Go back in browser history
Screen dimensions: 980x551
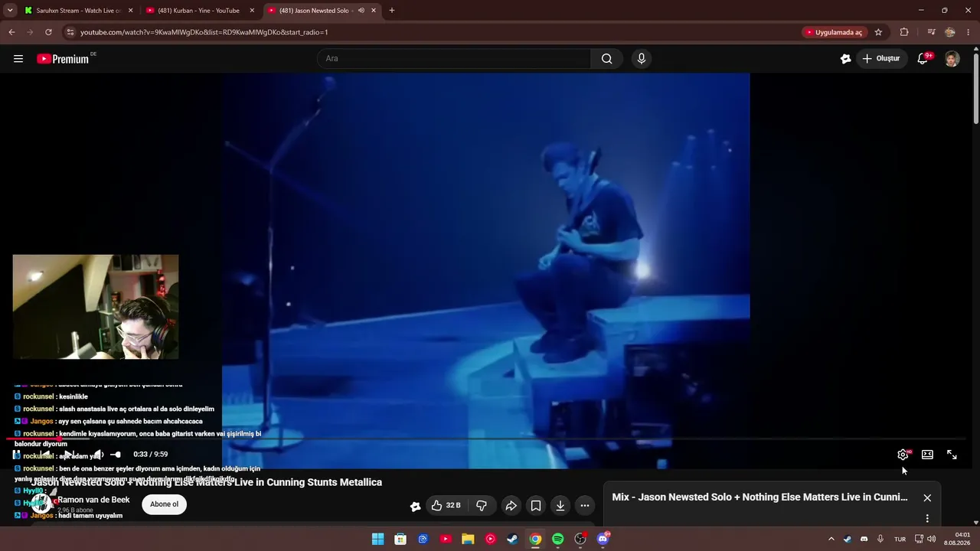(x=11, y=32)
